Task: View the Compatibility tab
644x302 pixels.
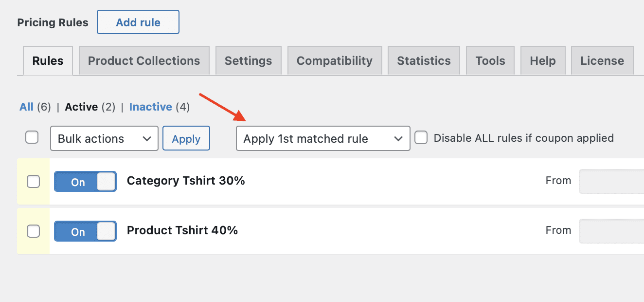Action: [x=335, y=60]
